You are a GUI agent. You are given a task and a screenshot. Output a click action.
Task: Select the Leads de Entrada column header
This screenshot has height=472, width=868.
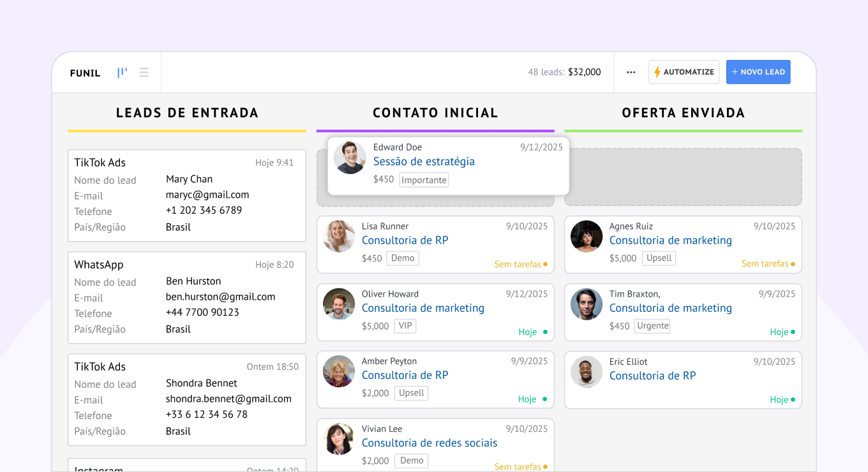pos(187,113)
